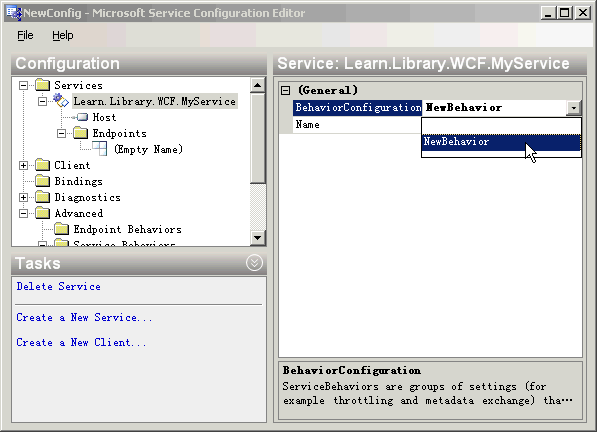
Task: Select the Services tree label
Action: pyautogui.click(x=78, y=85)
